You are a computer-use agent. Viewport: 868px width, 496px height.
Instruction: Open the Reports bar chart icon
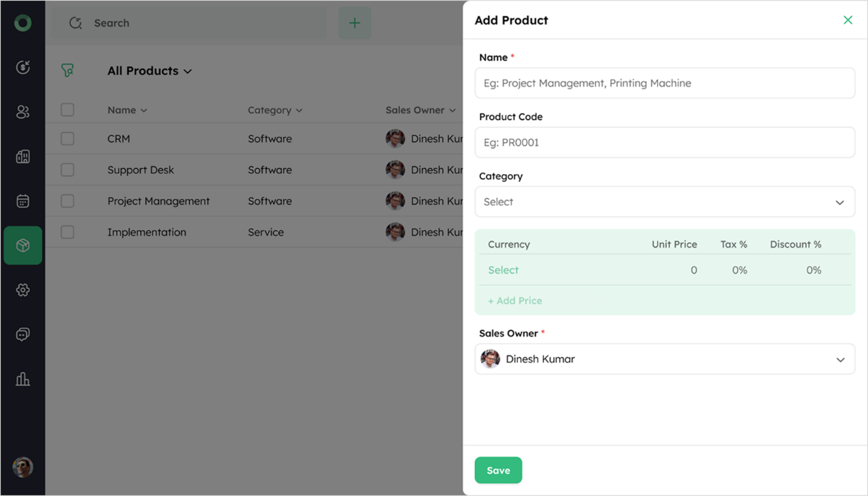tap(23, 379)
